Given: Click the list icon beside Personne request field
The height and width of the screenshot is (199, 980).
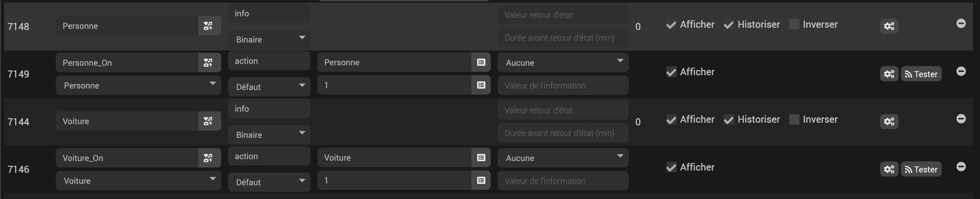Looking at the screenshot, I should [481, 63].
